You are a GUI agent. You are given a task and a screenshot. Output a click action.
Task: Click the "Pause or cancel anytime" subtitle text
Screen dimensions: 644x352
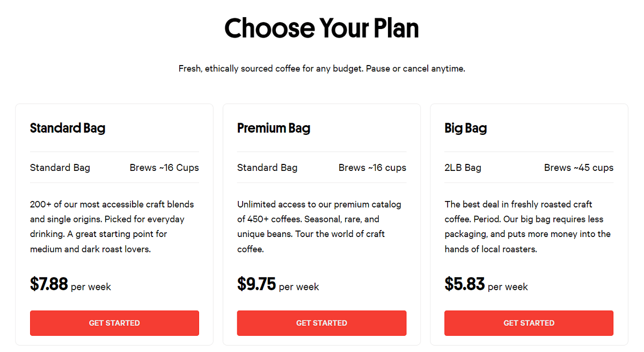pyautogui.click(x=415, y=69)
